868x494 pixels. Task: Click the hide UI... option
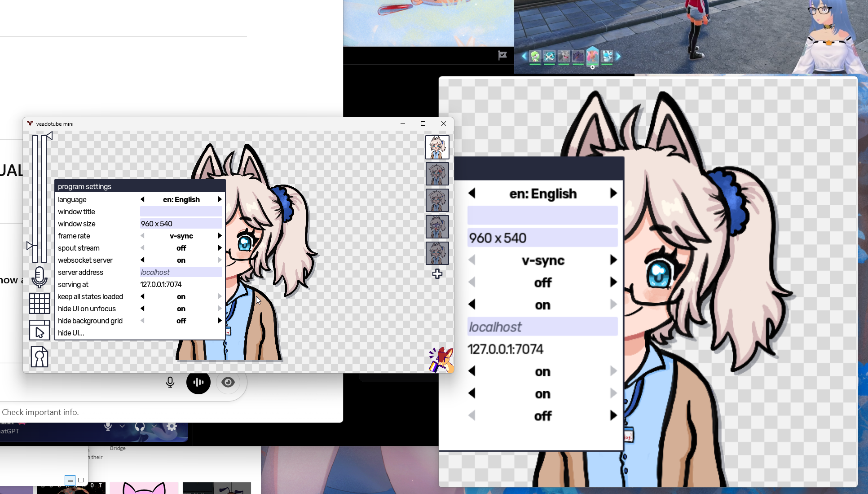point(71,333)
